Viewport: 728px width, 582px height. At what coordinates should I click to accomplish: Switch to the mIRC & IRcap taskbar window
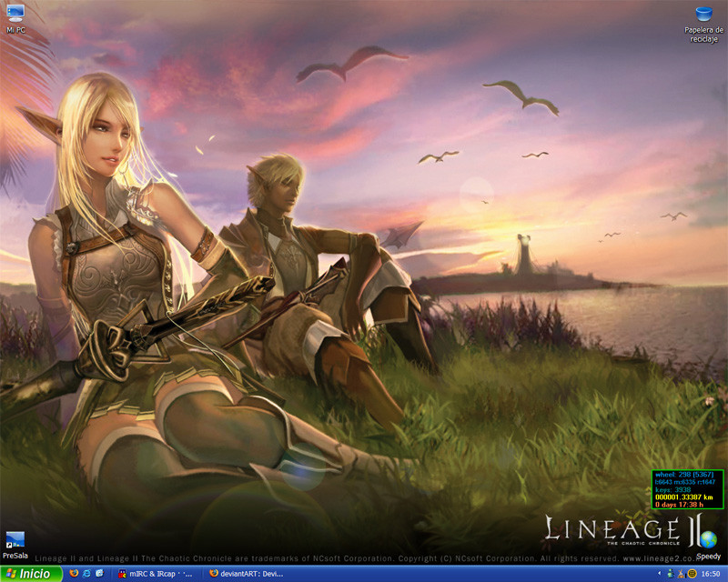coord(157,574)
